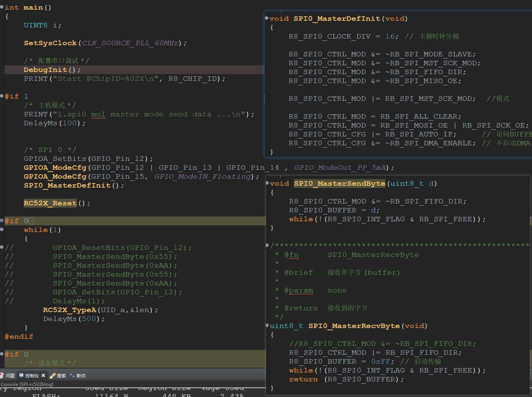Screen dimensions: 532x397
Task: Click the 'UINT8 i;' declaration
Action: coord(42,25)
